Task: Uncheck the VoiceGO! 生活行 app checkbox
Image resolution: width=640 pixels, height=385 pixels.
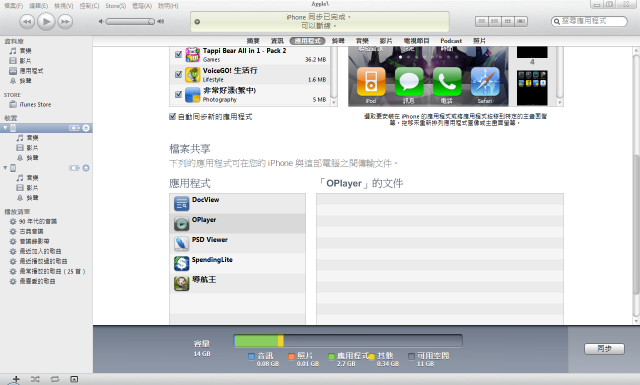Action: [178, 74]
